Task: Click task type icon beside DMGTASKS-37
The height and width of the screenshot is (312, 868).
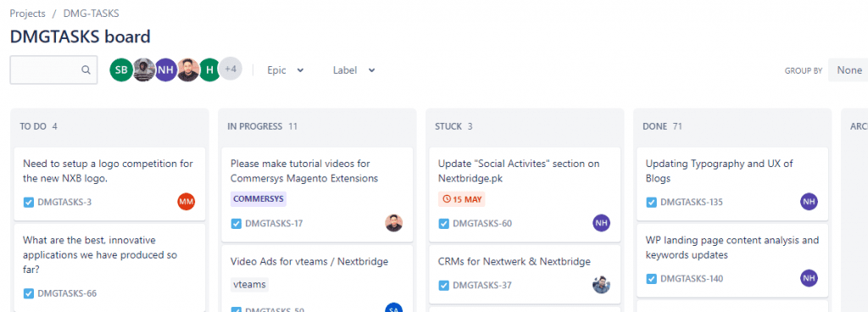Action: (x=444, y=286)
